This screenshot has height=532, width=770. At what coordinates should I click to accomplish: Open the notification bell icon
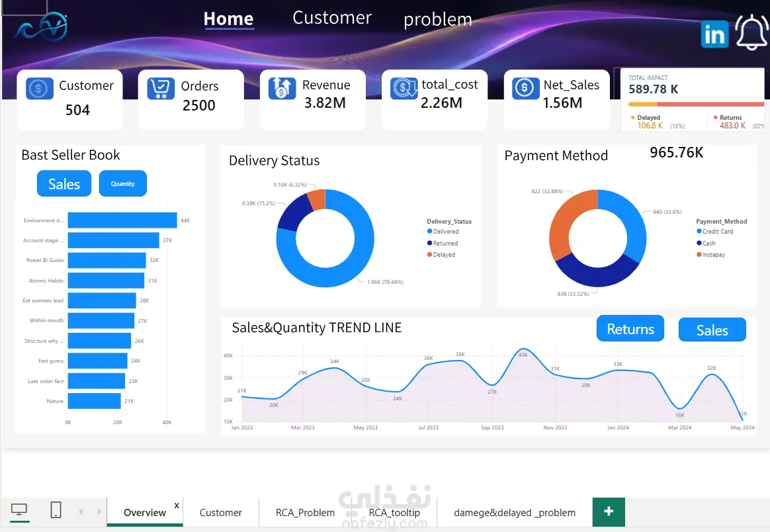click(752, 32)
